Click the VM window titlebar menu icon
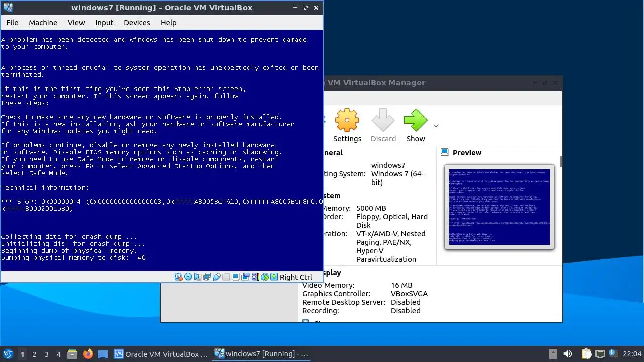Screen dimensions: 644x362 coord(8,8)
